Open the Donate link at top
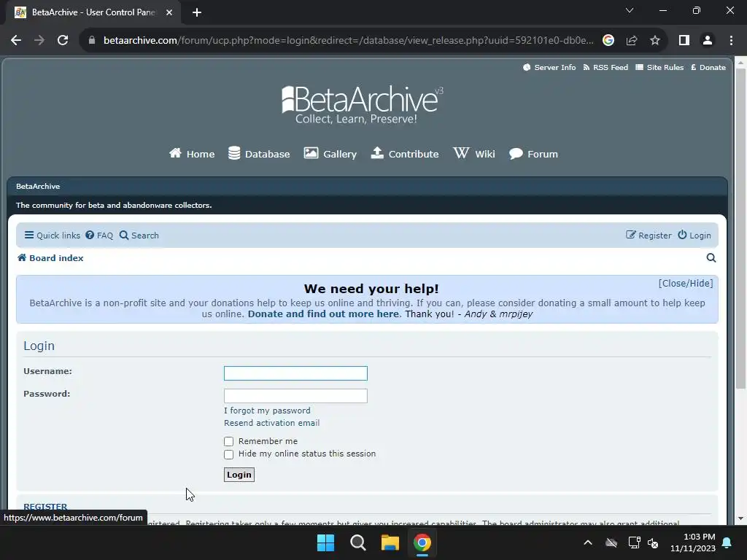The image size is (747, 560). 708,68
